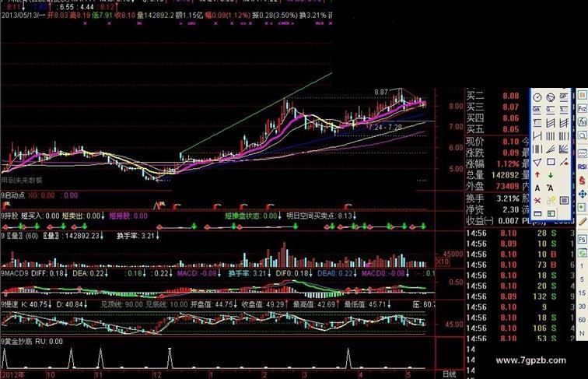Select the Gann fan lines tool
588x379 pixels.
coord(564,149)
